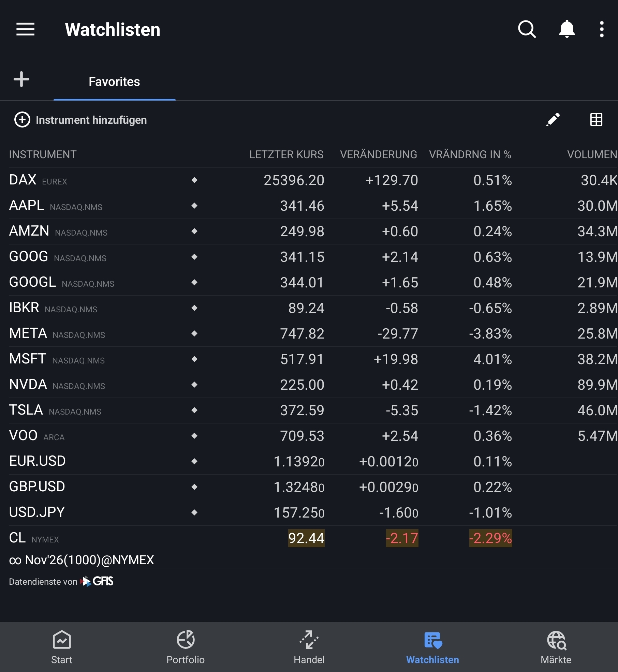Click NVDA volume 89.9M
618x672 pixels.
[598, 385]
